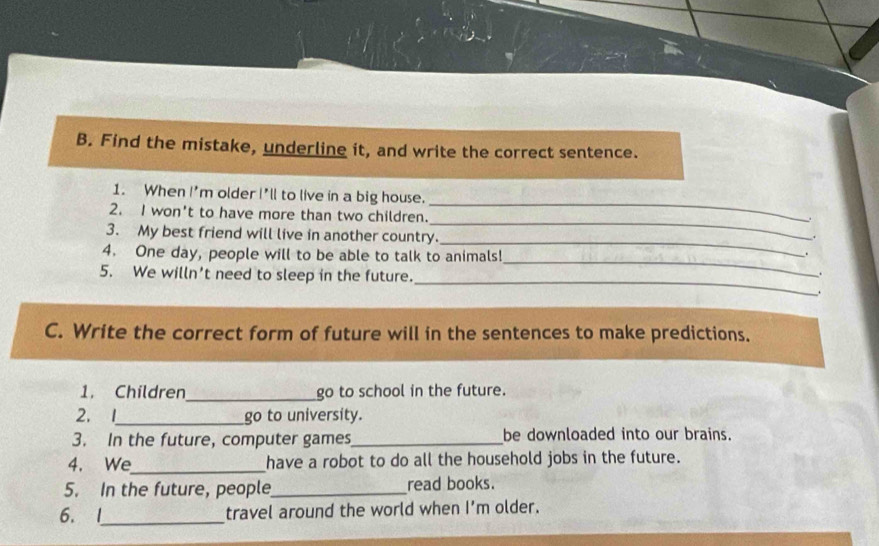Viewport: 879px width, 546px height.
Task: Click the blank after 'Children' in sentence 1
Action: click(250, 394)
